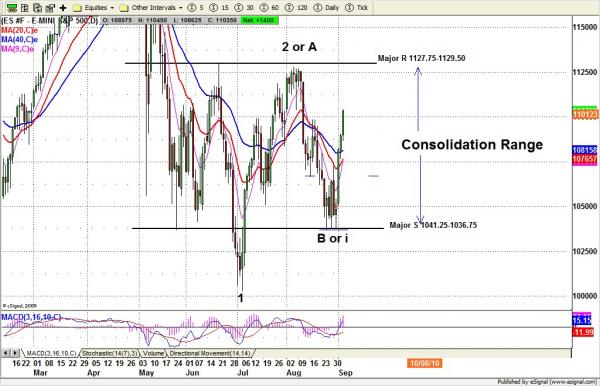Click the orange 110123 price label
The width and height of the screenshot is (600, 386).
(585, 114)
